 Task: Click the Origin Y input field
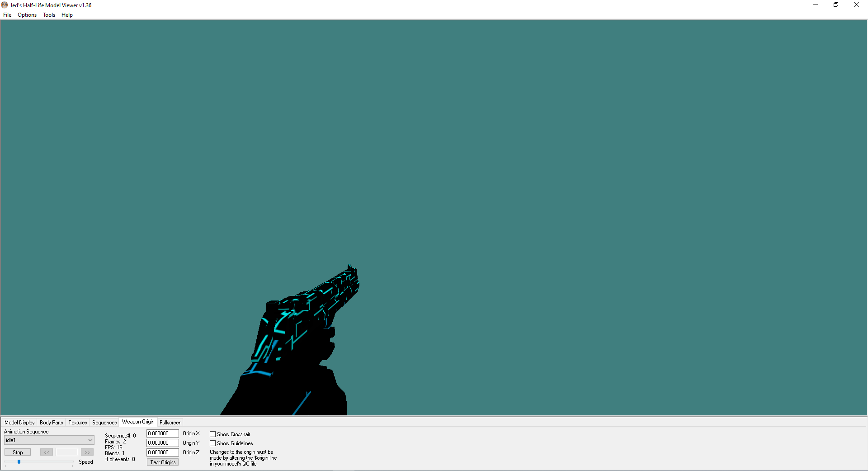coord(163,443)
